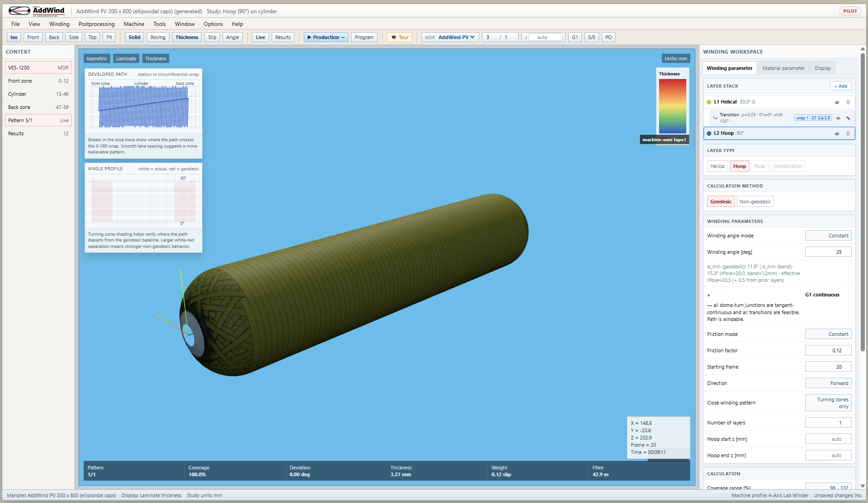
Task: Switch to the Display tab
Action: [822, 68]
